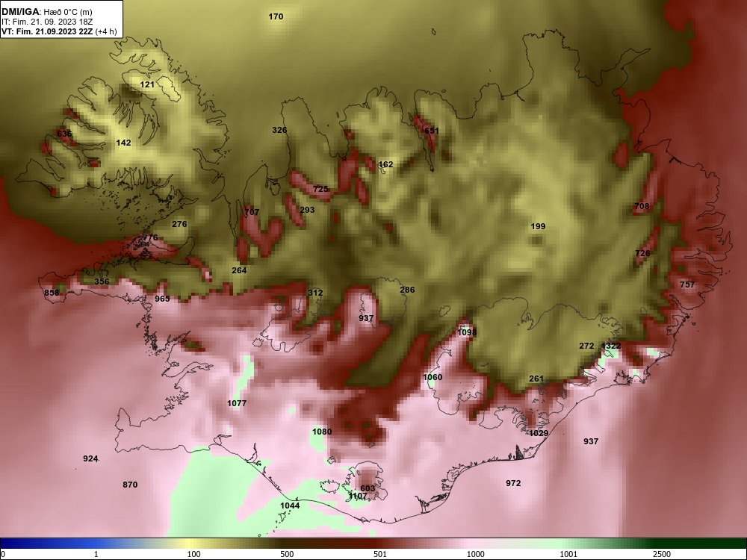This screenshot has height=560, width=747.
Task: Click the map value 636
Action: (x=64, y=134)
